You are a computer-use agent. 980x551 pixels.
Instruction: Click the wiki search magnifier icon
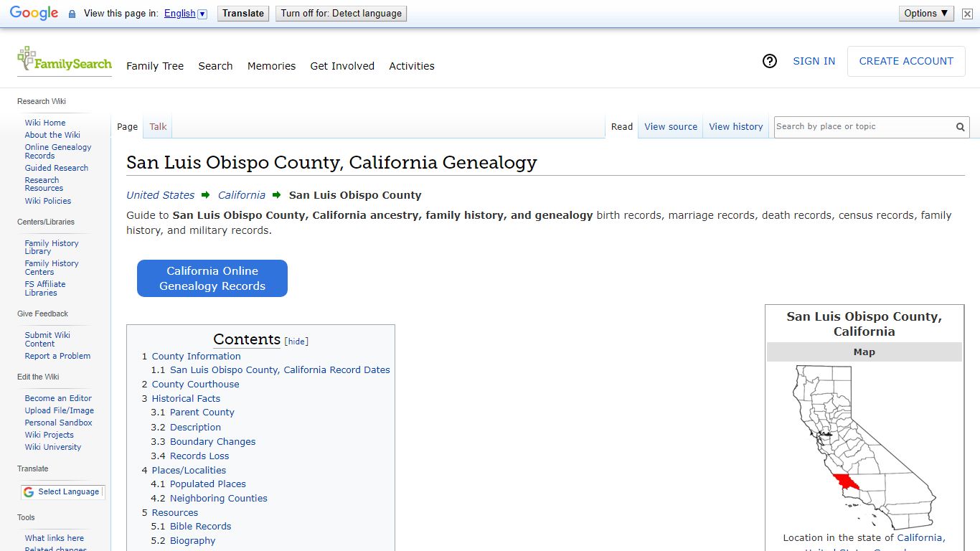coord(960,127)
